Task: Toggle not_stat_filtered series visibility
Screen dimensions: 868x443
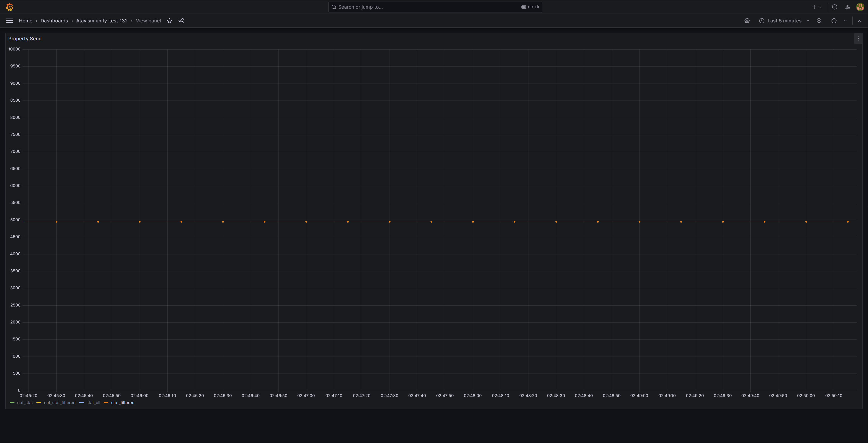Action: 59,403
